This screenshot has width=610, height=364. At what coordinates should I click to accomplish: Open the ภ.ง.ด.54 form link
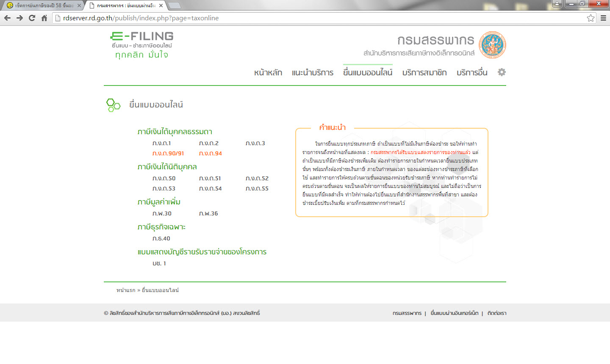(x=211, y=188)
